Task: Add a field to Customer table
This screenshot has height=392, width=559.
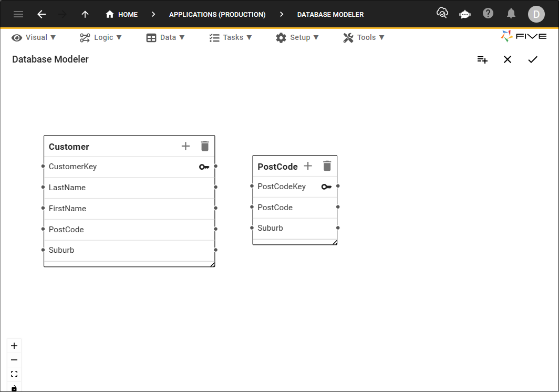Action: point(185,146)
